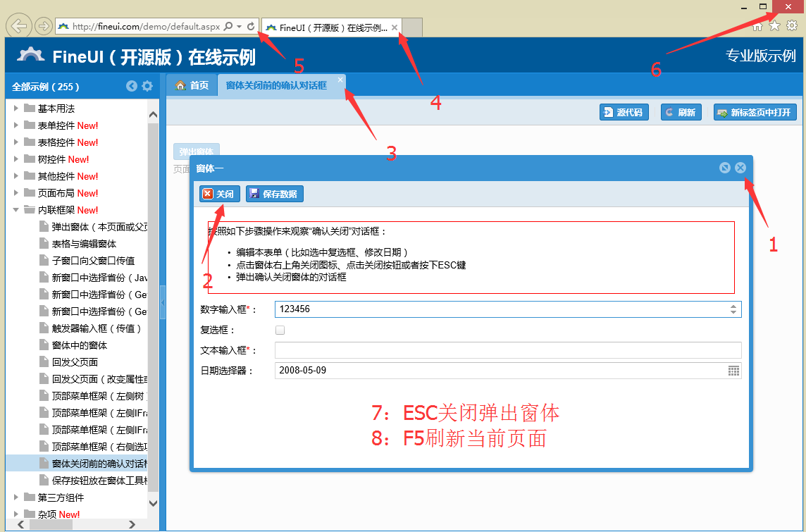Screen dimensions: 806x532
Task: Click the 刷新 toolbar button
Action: click(681, 112)
